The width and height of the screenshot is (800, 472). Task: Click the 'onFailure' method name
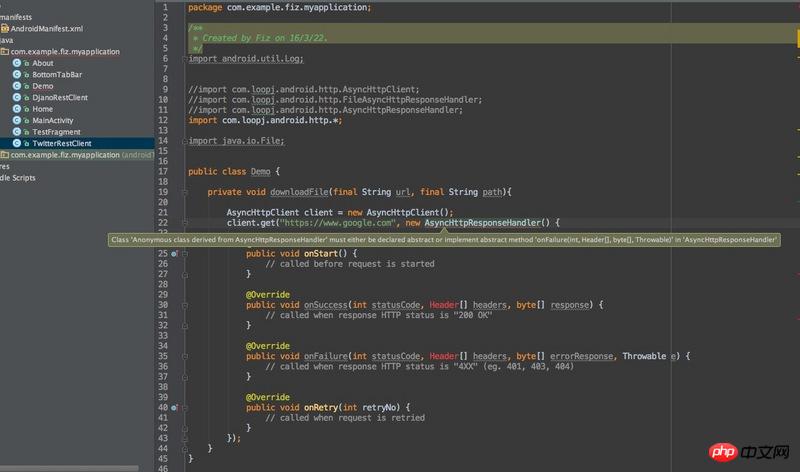pos(326,356)
